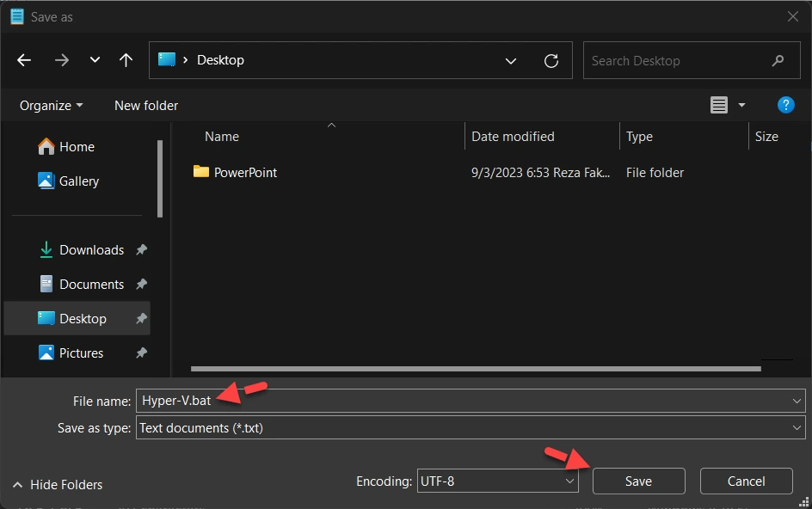Select Desktop in sidebar

(77, 318)
